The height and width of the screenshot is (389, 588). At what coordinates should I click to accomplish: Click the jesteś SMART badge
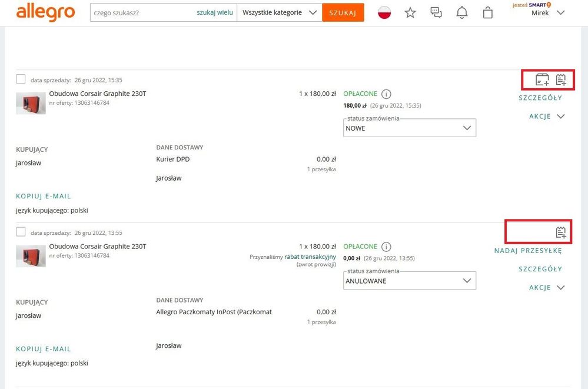[531, 5]
